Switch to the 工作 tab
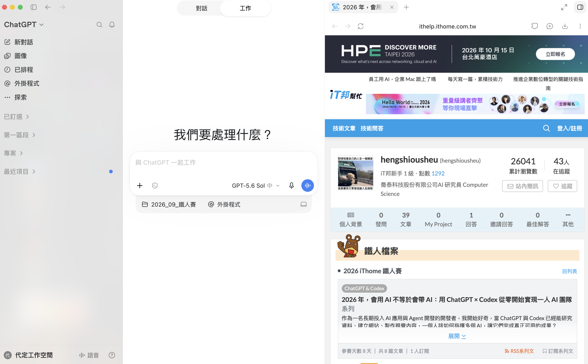The width and height of the screenshot is (588, 364). [245, 8]
